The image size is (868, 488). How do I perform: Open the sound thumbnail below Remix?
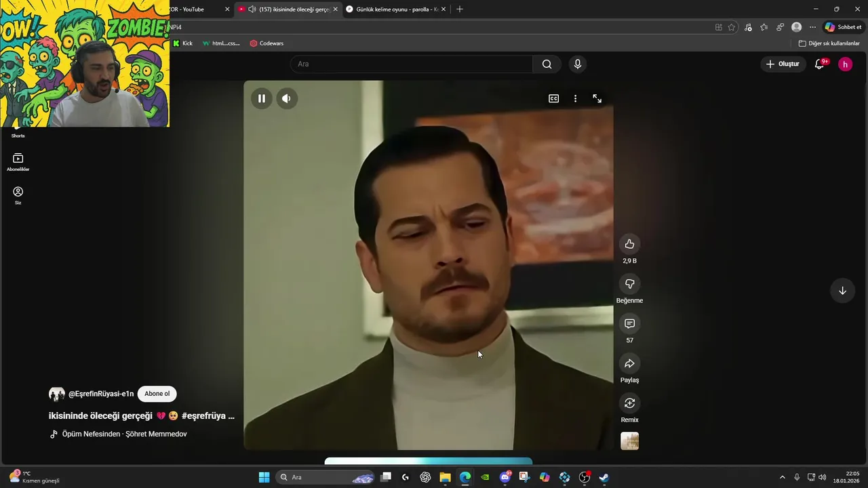[629, 441]
